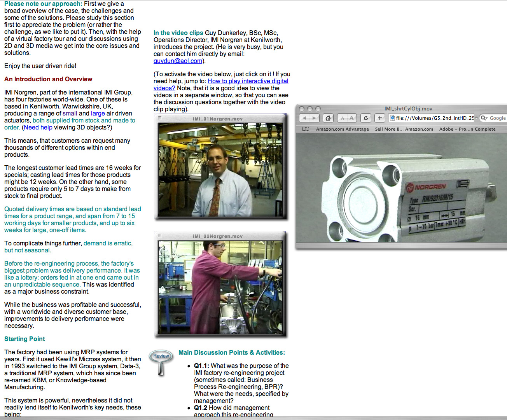
Task: Add a bookmark with the plus button
Action: click(380, 118)
